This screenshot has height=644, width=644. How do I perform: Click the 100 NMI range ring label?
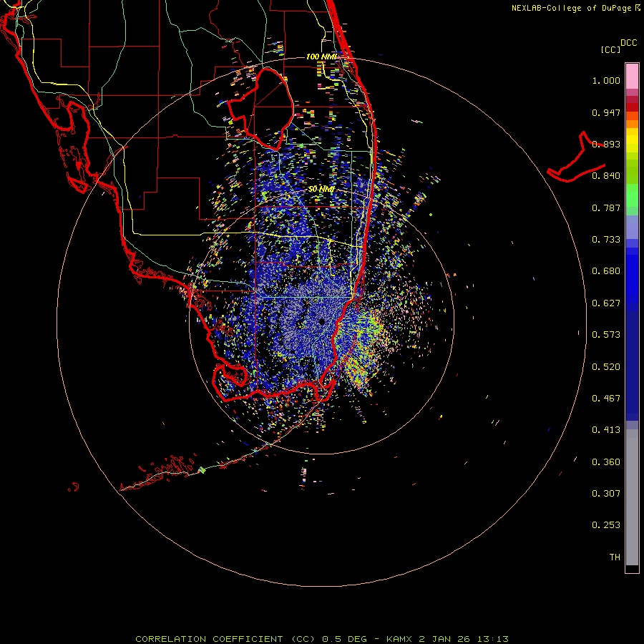coord(321,57)
